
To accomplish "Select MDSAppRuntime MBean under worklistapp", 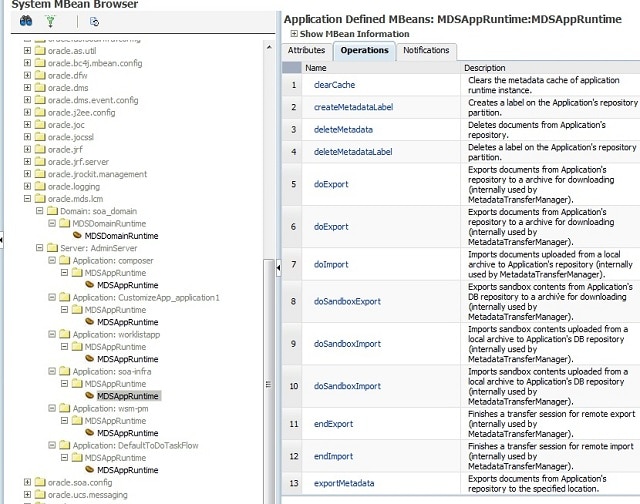I will coord(127,359).
